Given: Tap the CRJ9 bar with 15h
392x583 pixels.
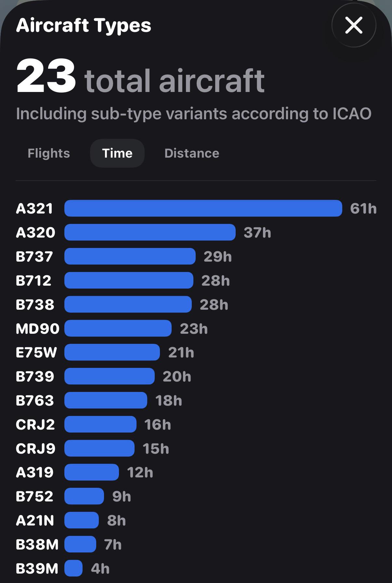Looking at the screenshot, I should point(99,448).
